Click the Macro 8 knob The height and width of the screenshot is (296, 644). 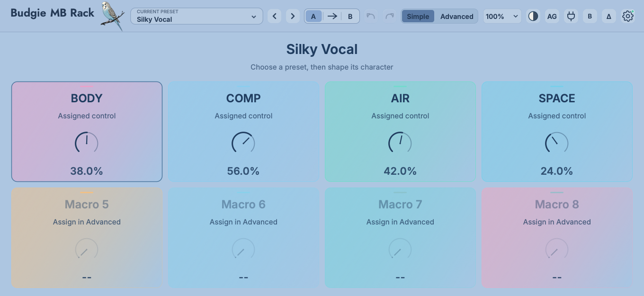click(x=557, y=249)
